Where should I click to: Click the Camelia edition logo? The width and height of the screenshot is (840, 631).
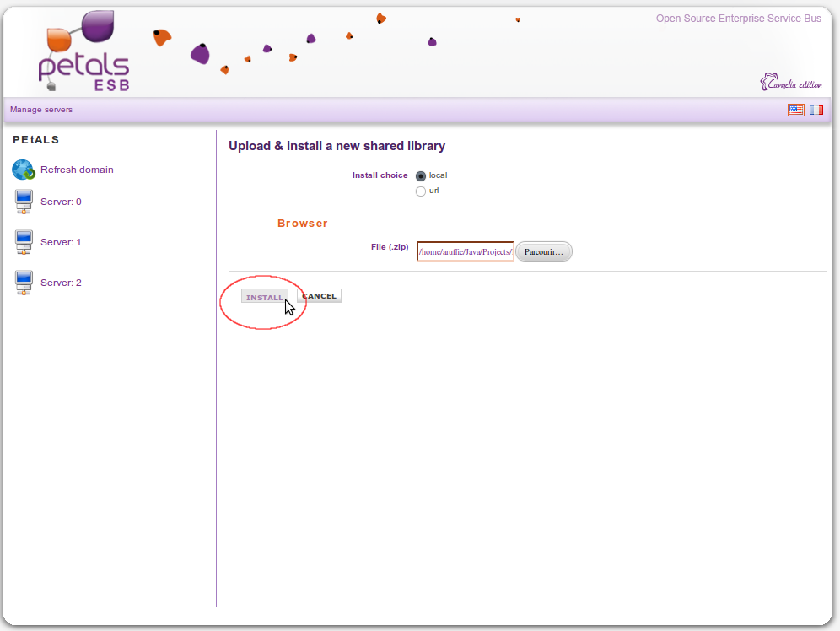pyautogui.click(x=790, y=83)
